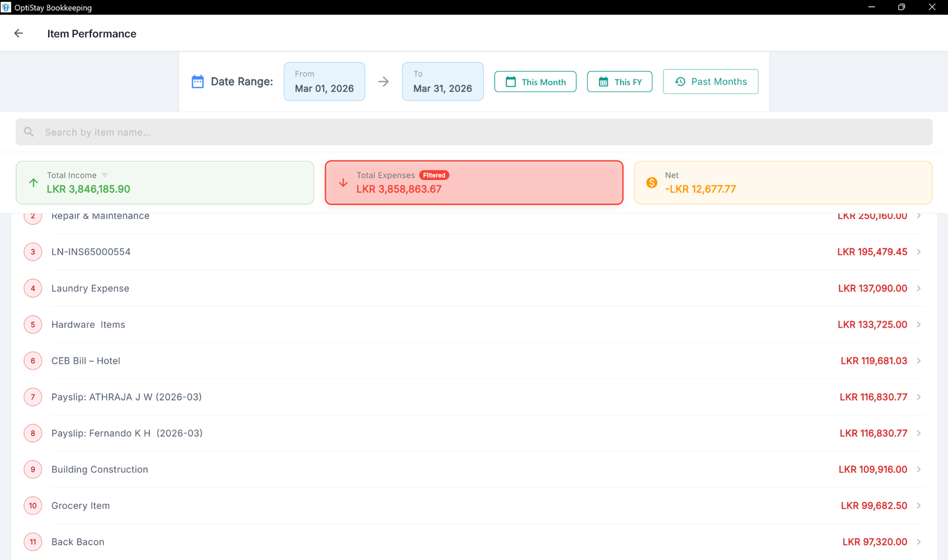Click rank badge 8 for Fernando payslip
Image resolution: width=948 pixels, height=560 pixels.
[33, 433]
